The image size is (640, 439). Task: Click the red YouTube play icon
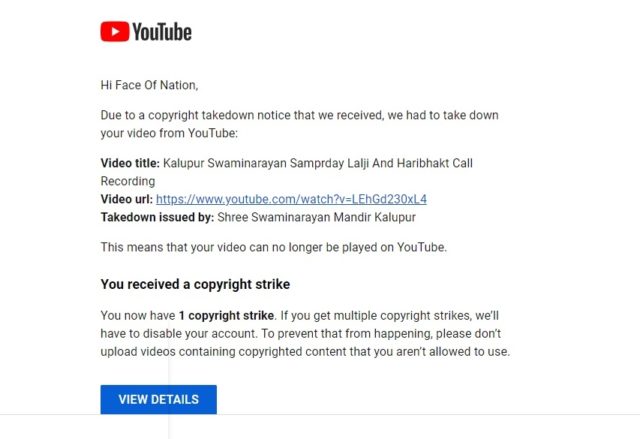click(115, 31)
